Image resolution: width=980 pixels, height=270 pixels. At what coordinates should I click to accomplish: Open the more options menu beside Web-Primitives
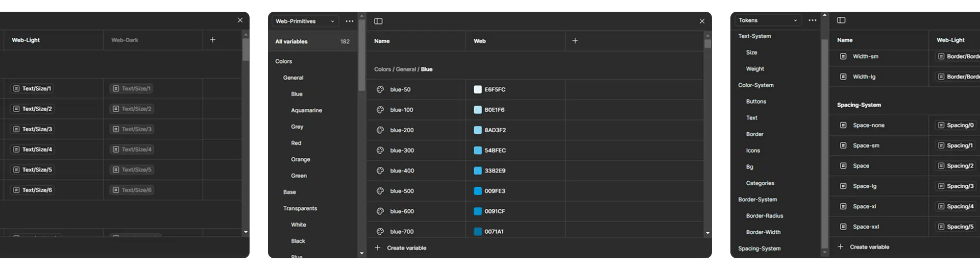(349, 21)
